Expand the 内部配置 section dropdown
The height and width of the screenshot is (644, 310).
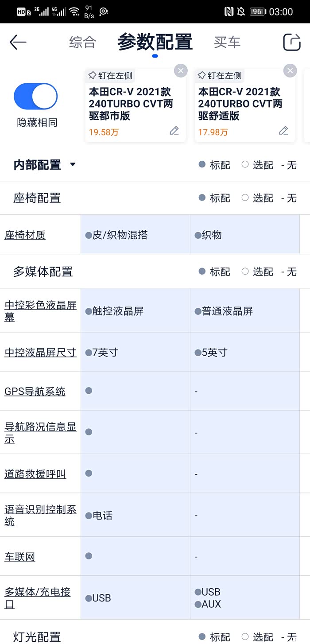[73, 165]
